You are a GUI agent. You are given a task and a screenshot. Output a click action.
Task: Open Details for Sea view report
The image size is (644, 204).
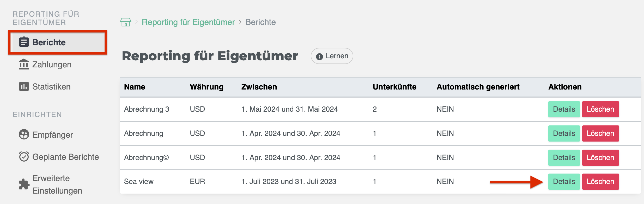[x=564, y=182]
